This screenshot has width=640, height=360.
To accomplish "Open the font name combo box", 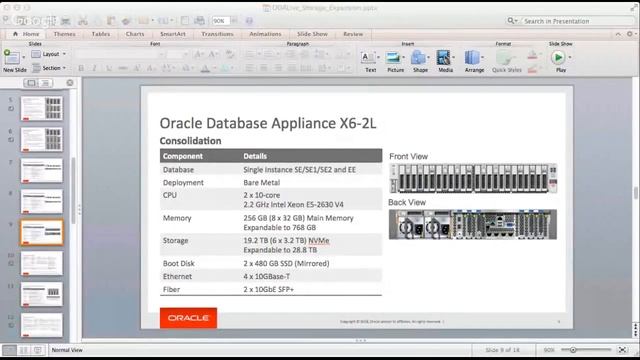I will pyautogui.click(x=120, y=54).
